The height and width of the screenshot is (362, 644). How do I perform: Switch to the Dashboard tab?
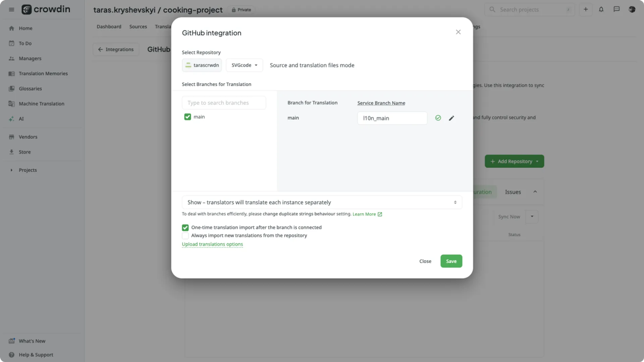point(109,26)
